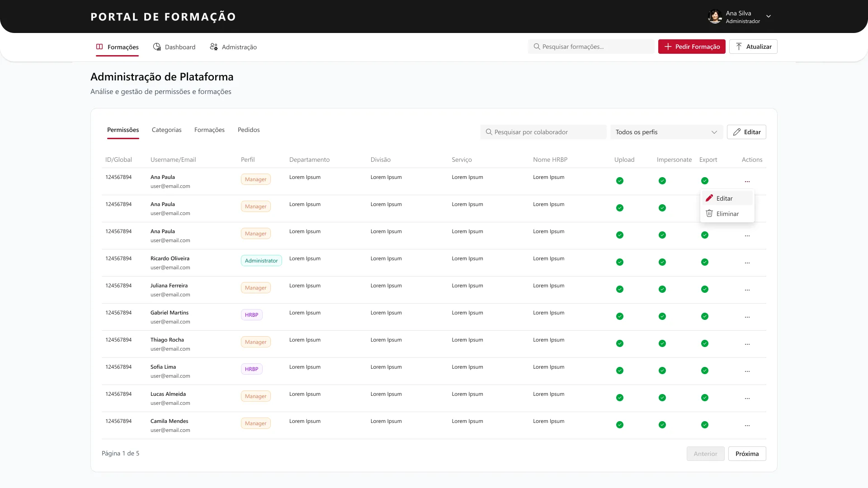Open actions menu for Ricardo Oliveira row
Viewport: 868px width, 488px height.
click(x=747, y=263)
